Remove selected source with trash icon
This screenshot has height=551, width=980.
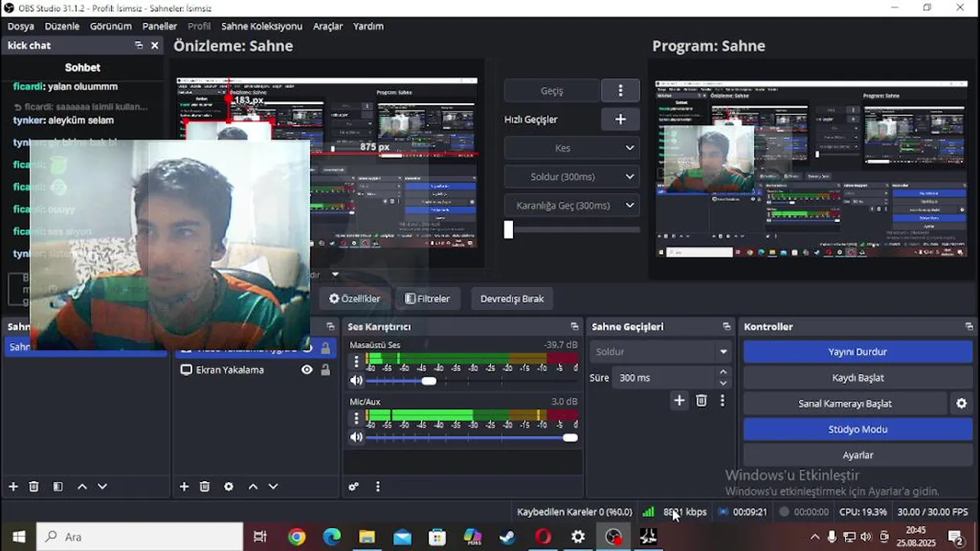pos(204,486)
